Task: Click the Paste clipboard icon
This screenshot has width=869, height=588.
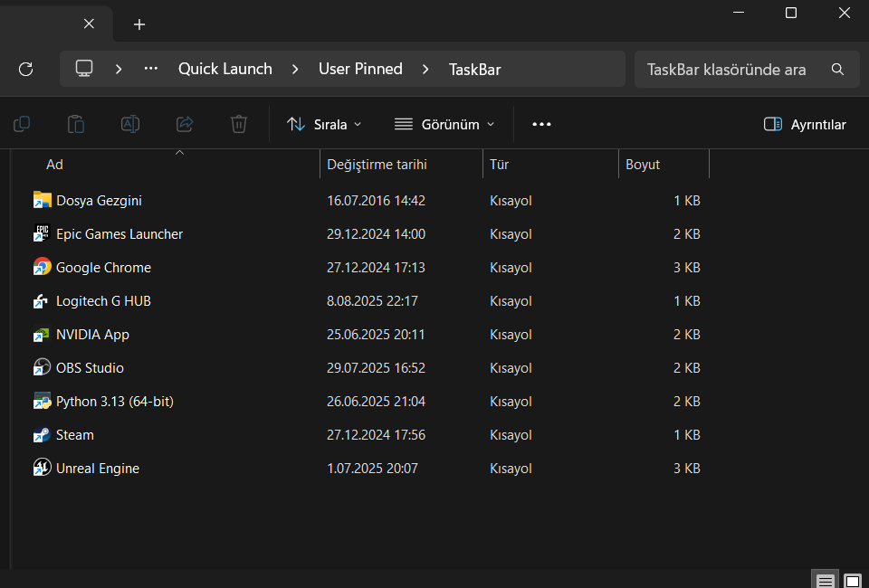Action: 76,124
